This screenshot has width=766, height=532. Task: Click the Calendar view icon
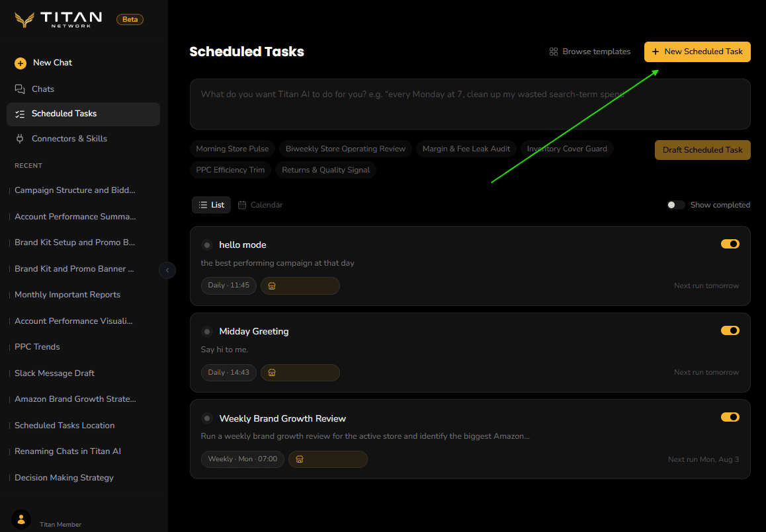tap(242, 205)
